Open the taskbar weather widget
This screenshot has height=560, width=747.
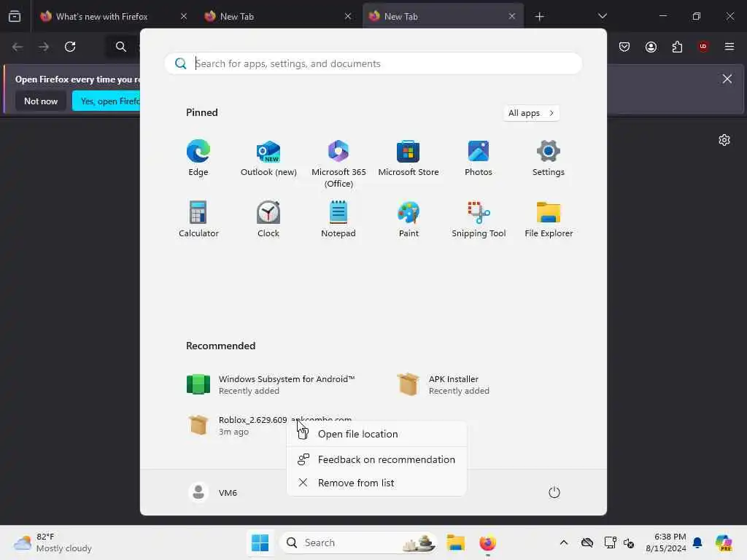point(53,542)
